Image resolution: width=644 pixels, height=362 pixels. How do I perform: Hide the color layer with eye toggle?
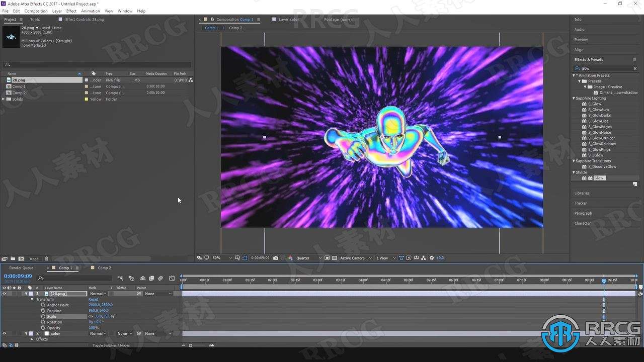pyautogui.click(x=5, y=333)
